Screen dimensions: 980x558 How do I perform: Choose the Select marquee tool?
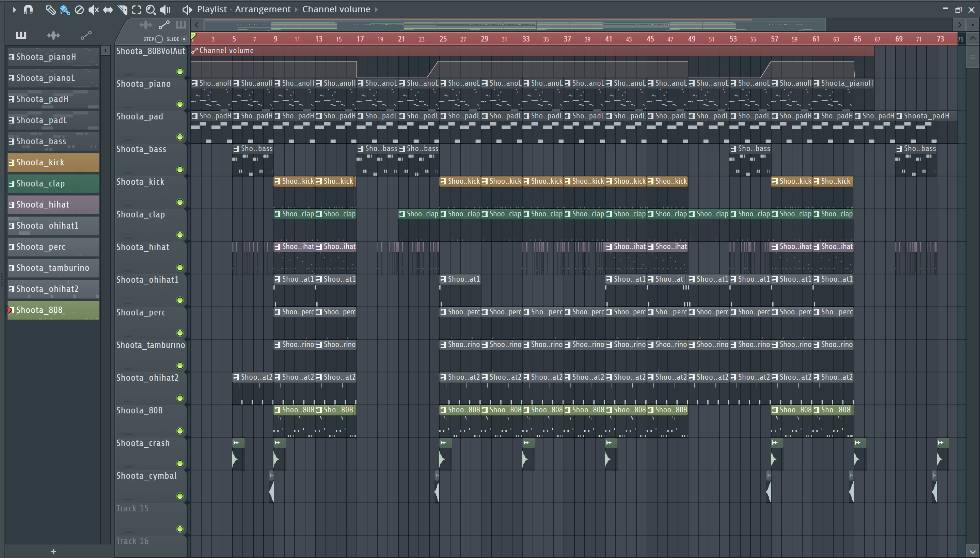coord(137,10)
